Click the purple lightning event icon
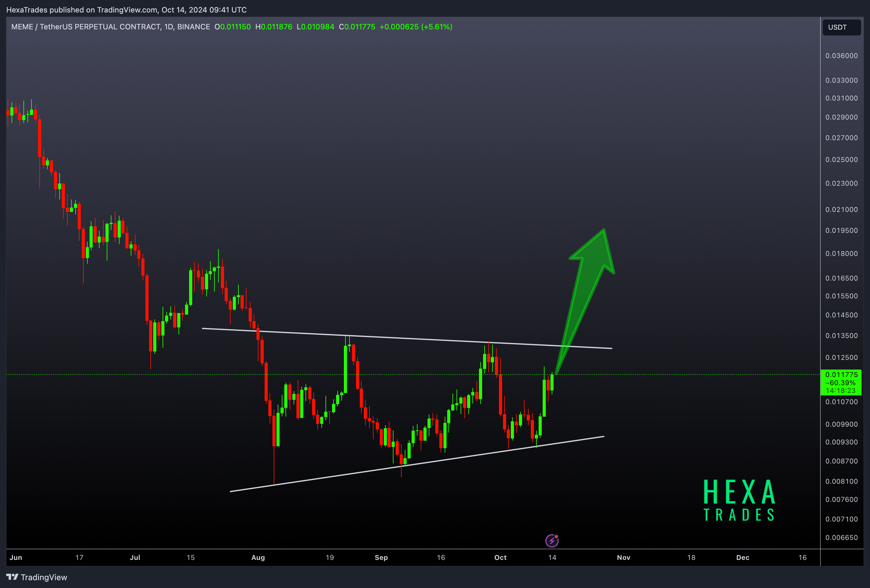The height and width of the screenshot is (588, 870). click(552, 541)
